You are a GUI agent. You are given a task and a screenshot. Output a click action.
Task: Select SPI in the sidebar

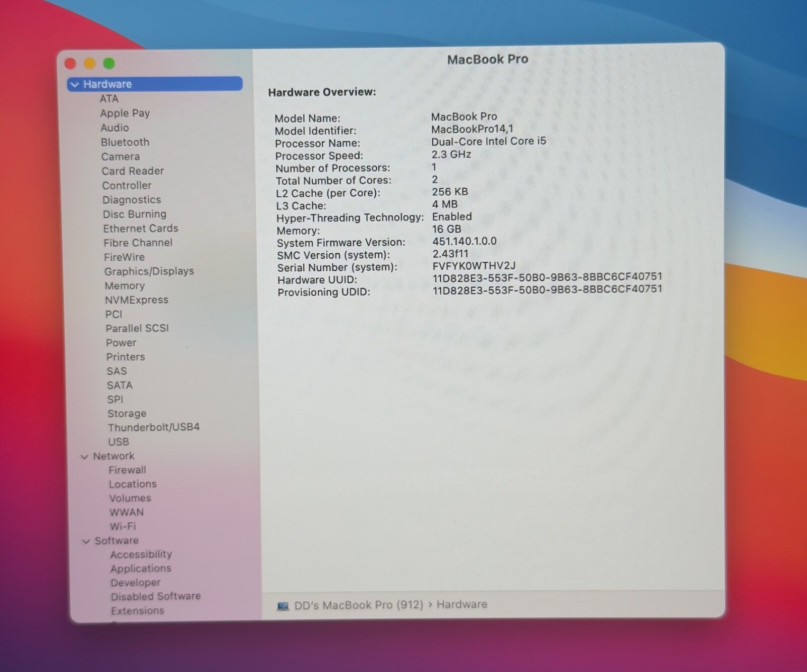coord(115,400)
